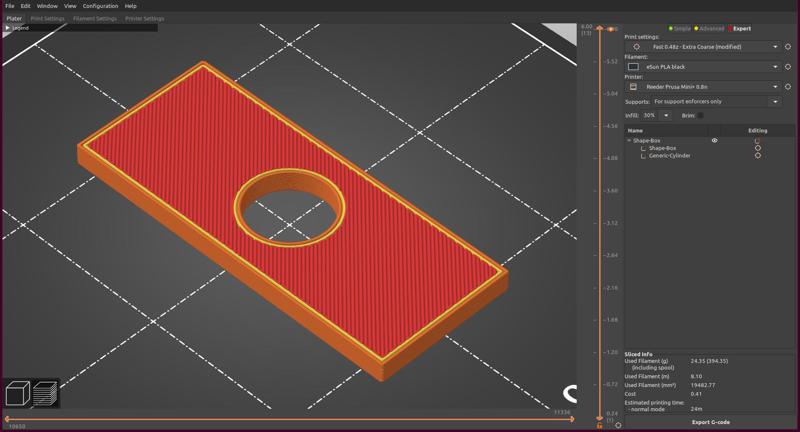800x432 pixels.
Task: Click the 19482.77 filament volume value
Action: (x=704, y=385)
